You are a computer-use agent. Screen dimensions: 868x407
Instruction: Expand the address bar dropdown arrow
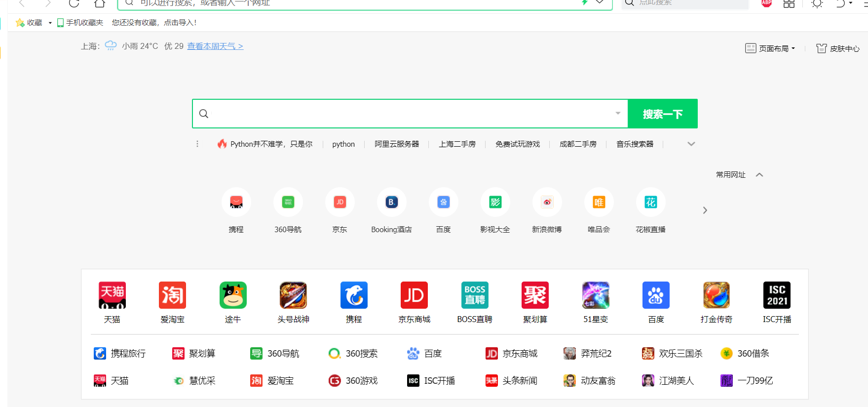(600, 2)
